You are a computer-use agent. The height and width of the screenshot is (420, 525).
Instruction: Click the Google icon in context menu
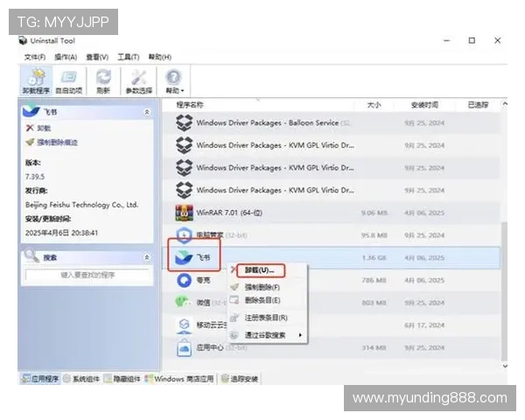[234, 335]
